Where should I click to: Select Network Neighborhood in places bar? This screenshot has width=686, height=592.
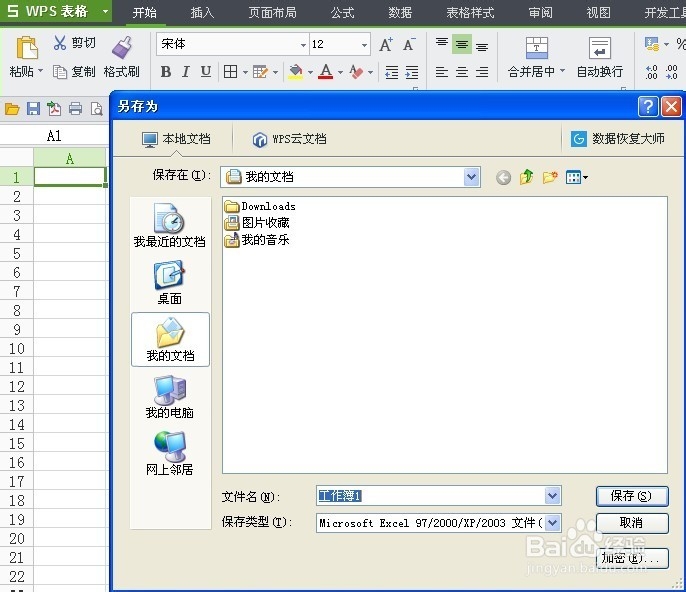point(169,453)
